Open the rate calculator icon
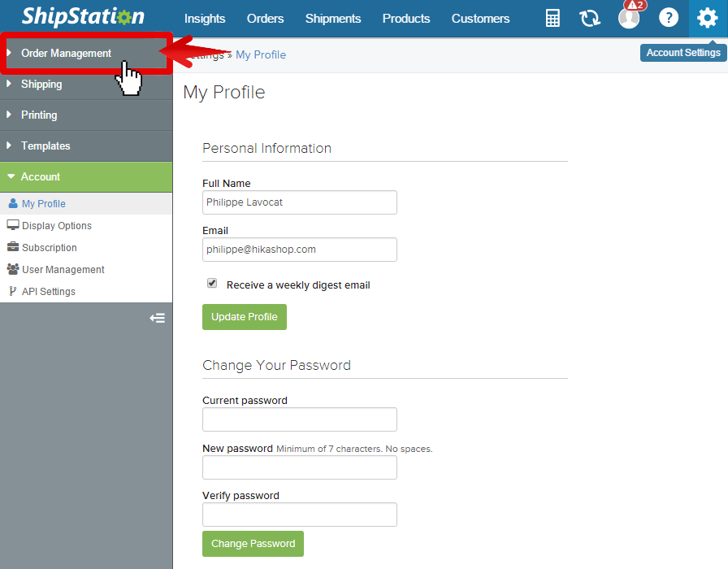This screenshot has height=569, width=728. 552,19
